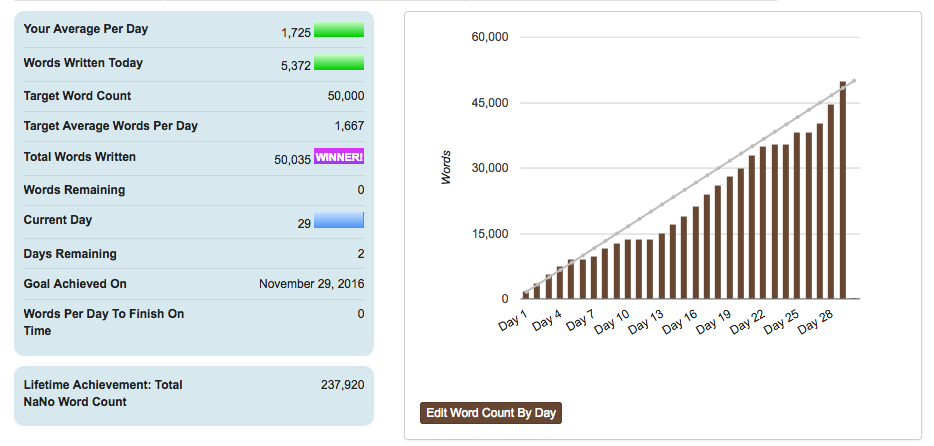Click the Words y-axis title
The image size is (934, 446).
[x=447, y=167]
